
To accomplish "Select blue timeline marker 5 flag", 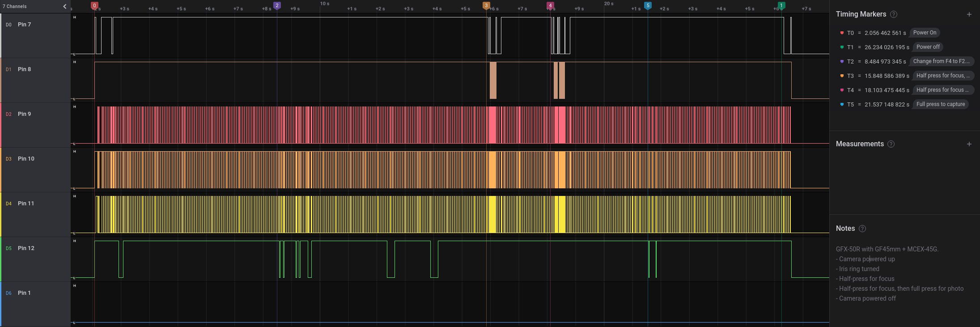I will point(648,5).
